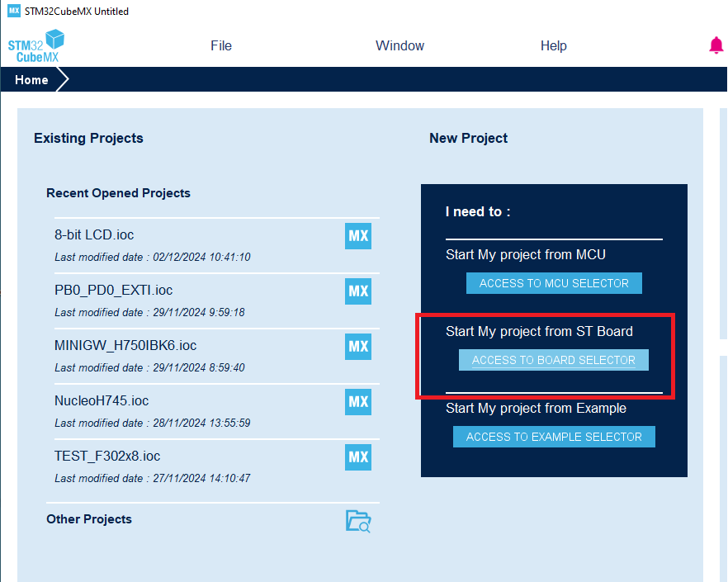Browse other projects with folder search icon
The height and width of the screenshot is (582, 728).
pyautogui.click(x=358, y=521)
